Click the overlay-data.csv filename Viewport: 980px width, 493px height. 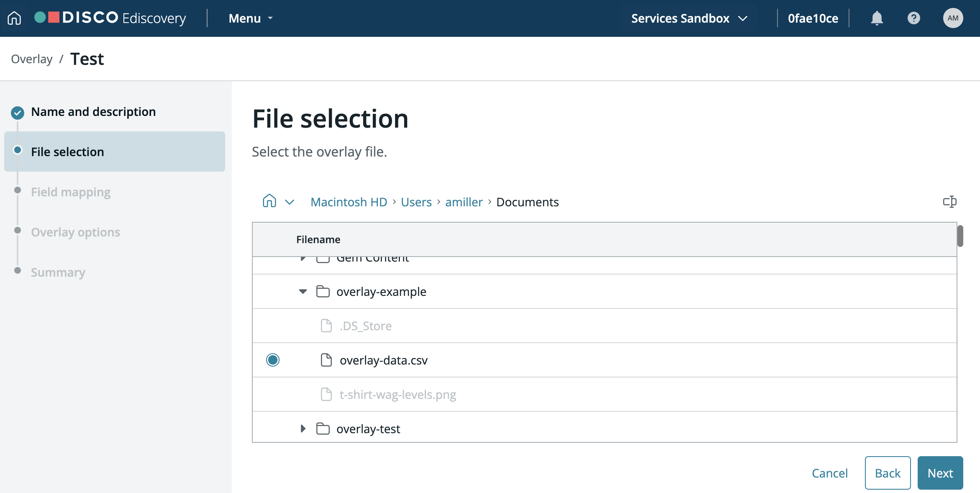[384, 360]
